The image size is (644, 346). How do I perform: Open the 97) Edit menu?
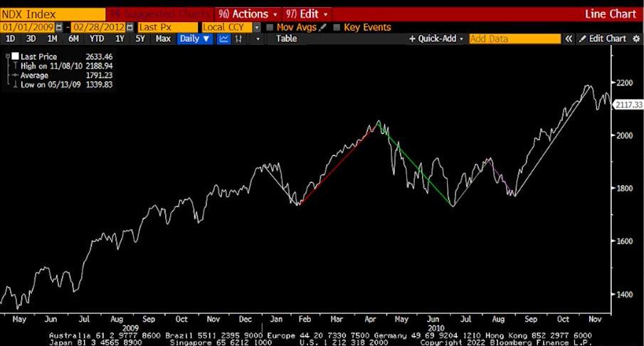(x=307, y=14)
